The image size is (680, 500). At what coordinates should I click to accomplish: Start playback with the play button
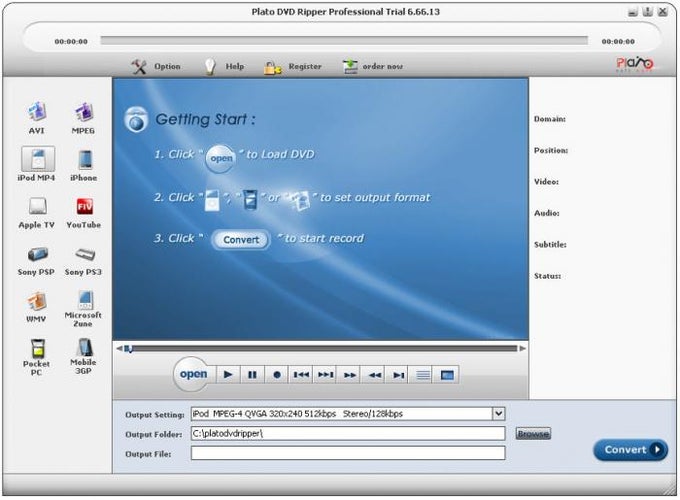[228, 374]
